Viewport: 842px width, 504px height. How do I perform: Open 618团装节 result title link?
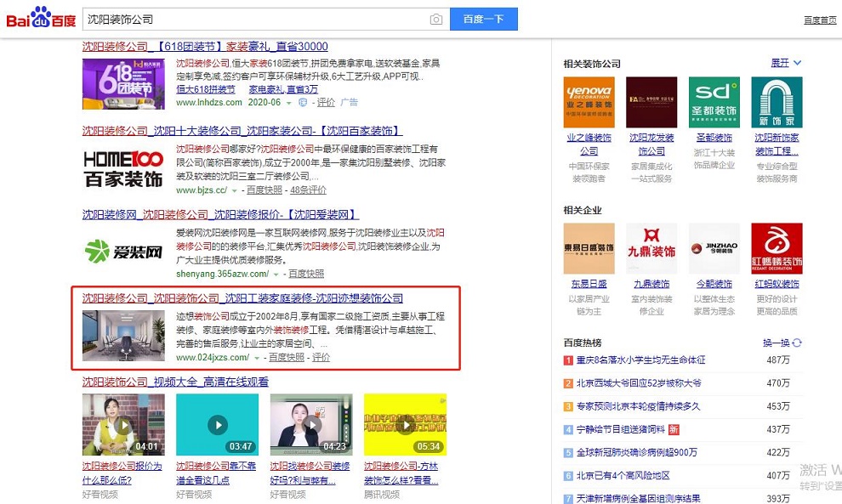tap(205, 47)
